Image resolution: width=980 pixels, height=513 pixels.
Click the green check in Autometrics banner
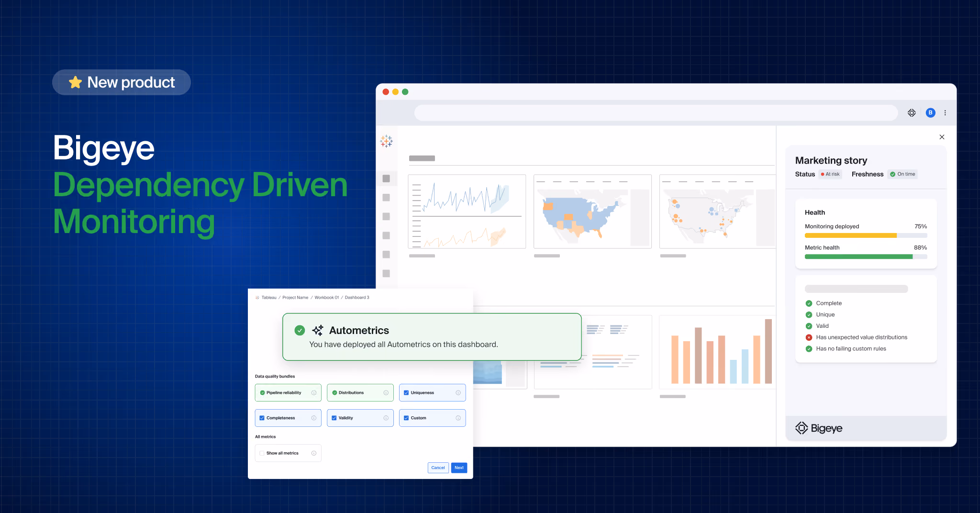pyautogui.click(x=300, y=330)
